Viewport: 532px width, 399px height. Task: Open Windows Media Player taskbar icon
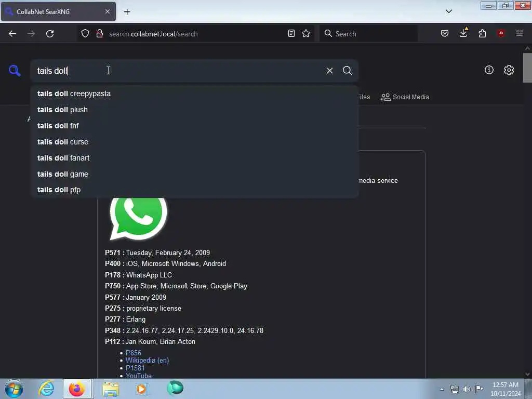(x=142, y=389)
